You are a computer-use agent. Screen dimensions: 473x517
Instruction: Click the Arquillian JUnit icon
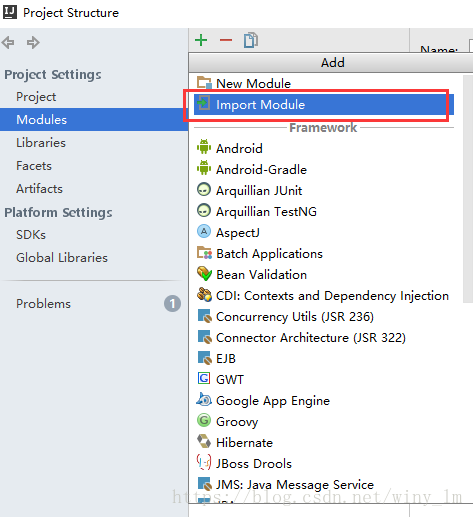point(204,190)
